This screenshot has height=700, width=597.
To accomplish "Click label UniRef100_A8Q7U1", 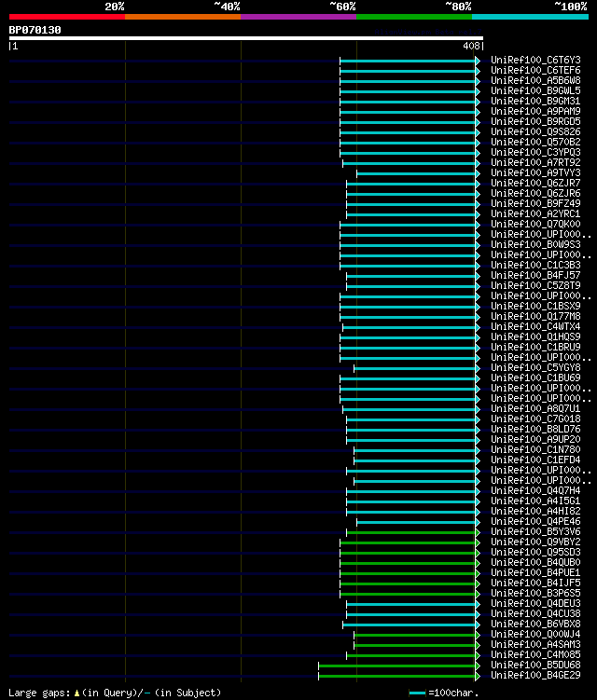I will point(535,409).
